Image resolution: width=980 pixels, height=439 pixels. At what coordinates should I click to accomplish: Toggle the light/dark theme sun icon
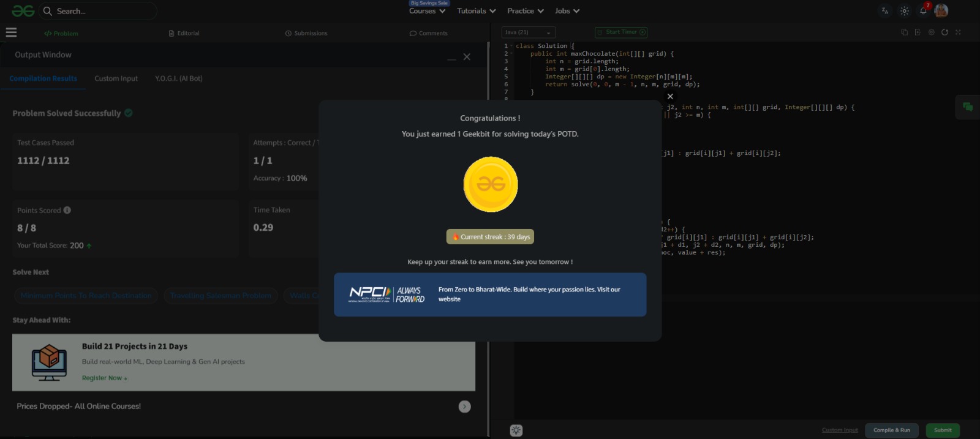[904, 11]
